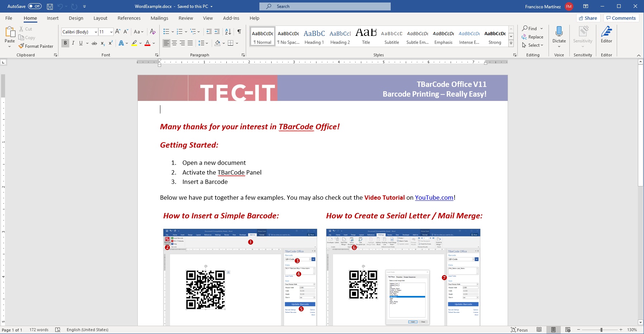Click the Find magnifier icon
The width and height of the screenshot is (644, 334).
525,28
